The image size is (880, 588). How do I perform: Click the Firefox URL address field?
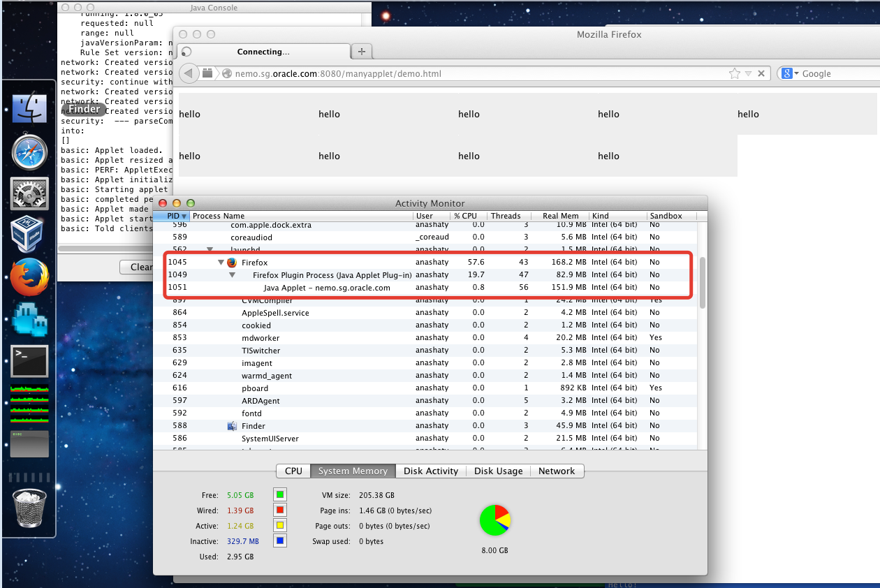click(475, 73)
